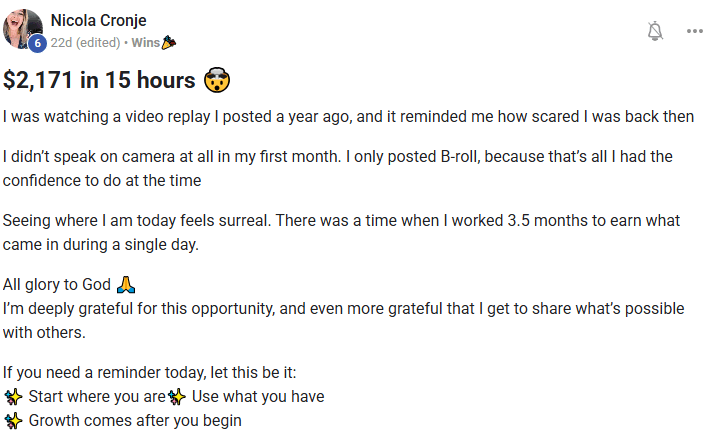Screen dimensions: 718x446
Task: Click the party popper icon beside Wins
Action: [x=169, y=43]
